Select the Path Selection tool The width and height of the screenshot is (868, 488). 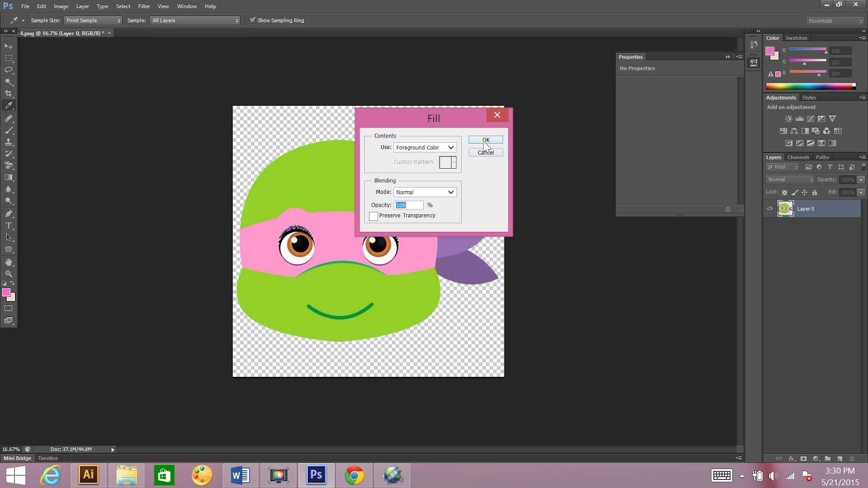9,237
